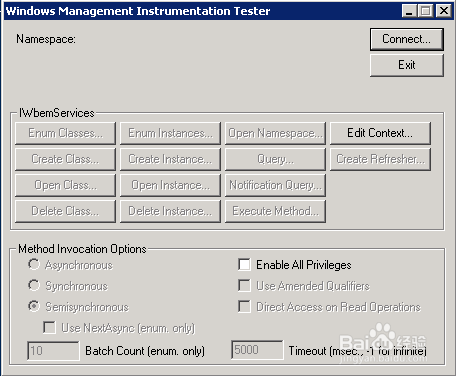Image resolution: width=456 pixels, height=376 pixels.
Task: Click the window title bar text
Action: click(138, 11)
